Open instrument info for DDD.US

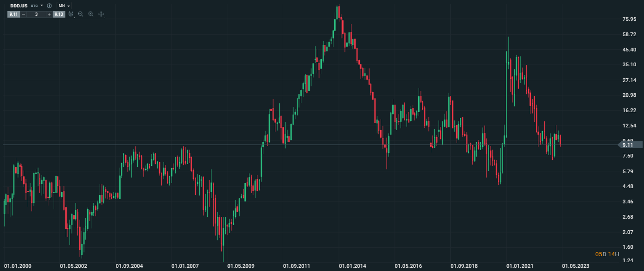point(49,6)
